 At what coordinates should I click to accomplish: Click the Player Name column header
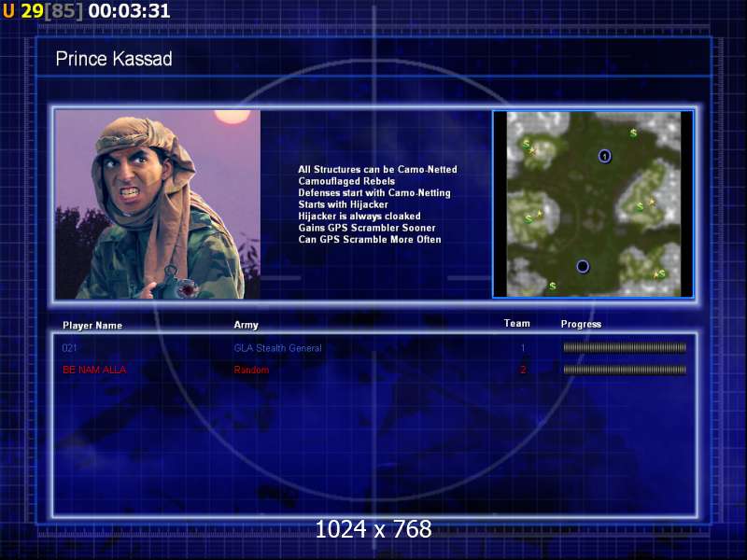tap(92, 326)
